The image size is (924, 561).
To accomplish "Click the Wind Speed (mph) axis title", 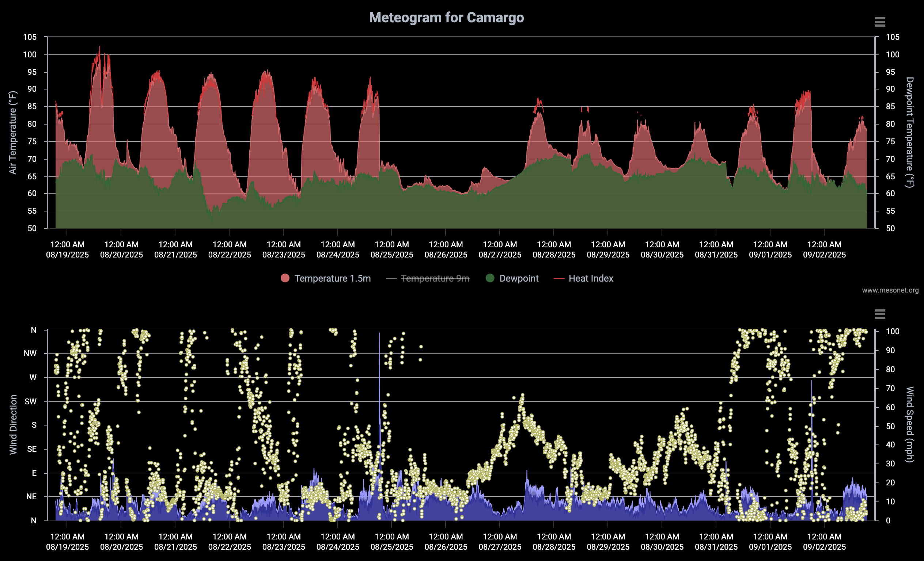I will coord(909,424).
